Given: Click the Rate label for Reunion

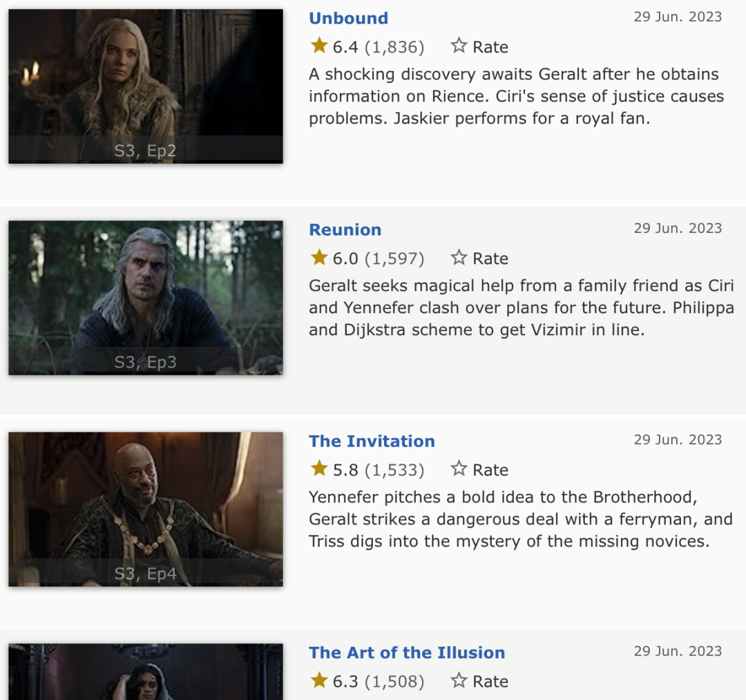Looking at the screenshot, I should pos(490,258).
